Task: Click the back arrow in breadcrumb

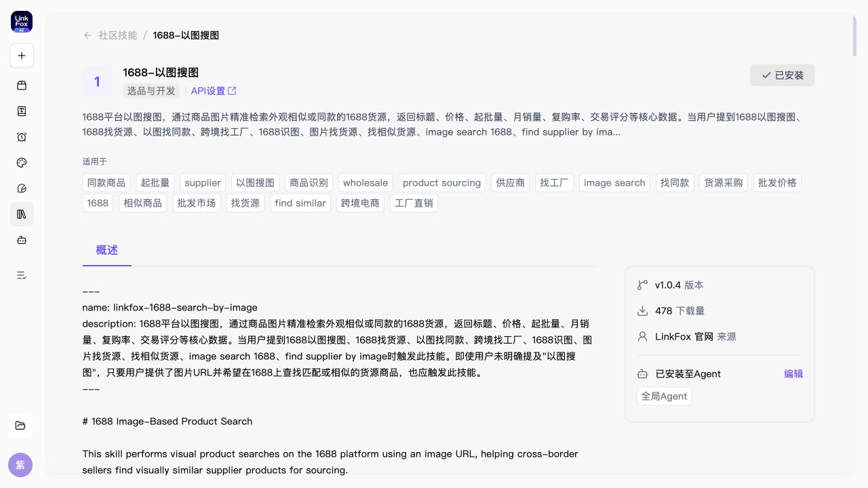Action: [x=87, y=35]
